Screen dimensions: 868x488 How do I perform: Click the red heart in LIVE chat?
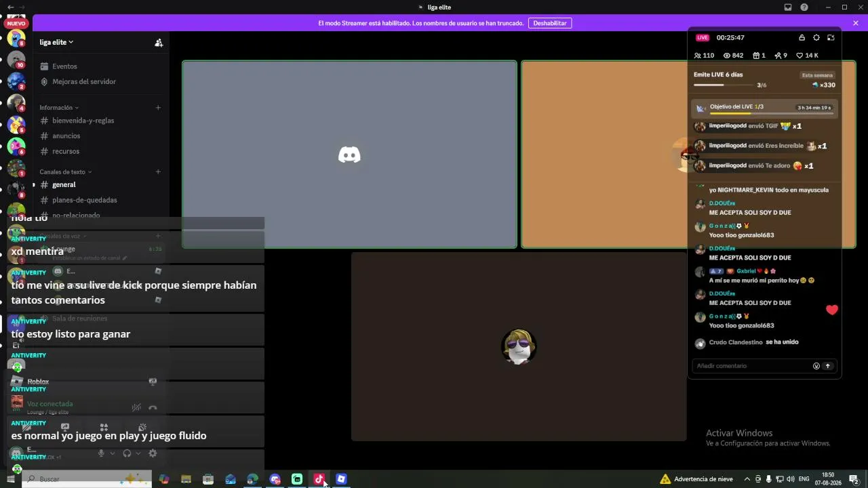(x=832, y=310)
